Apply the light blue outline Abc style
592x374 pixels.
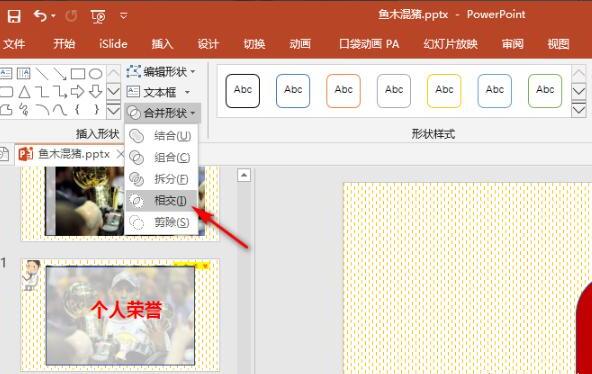495,91
